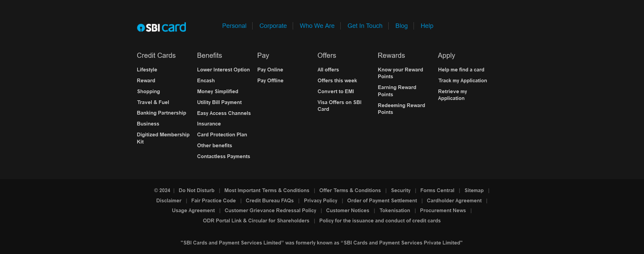Screen dimensions: 644x254
Task: Click the Rewards column heading
Action: (391, 55)
